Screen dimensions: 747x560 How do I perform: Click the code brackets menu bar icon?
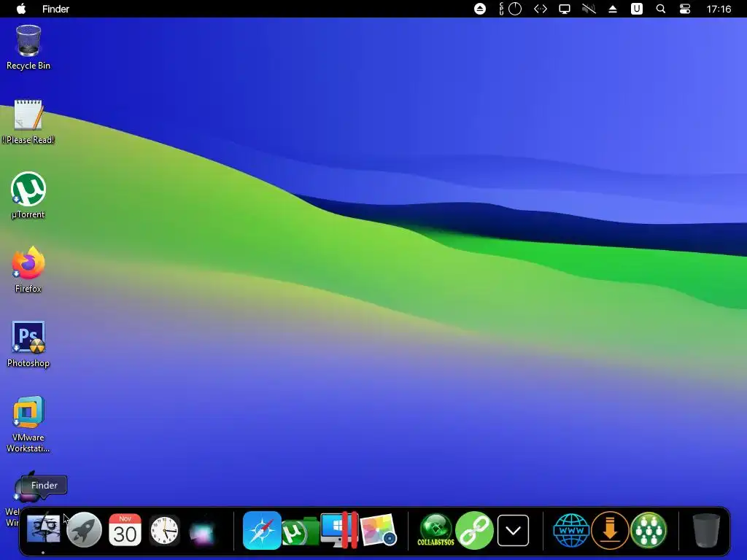pos(541,9)
